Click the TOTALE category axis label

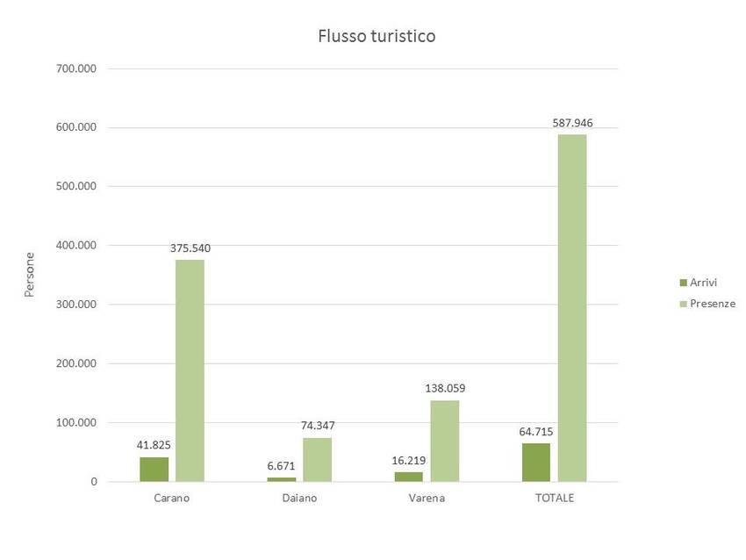[x=554, y=499]
